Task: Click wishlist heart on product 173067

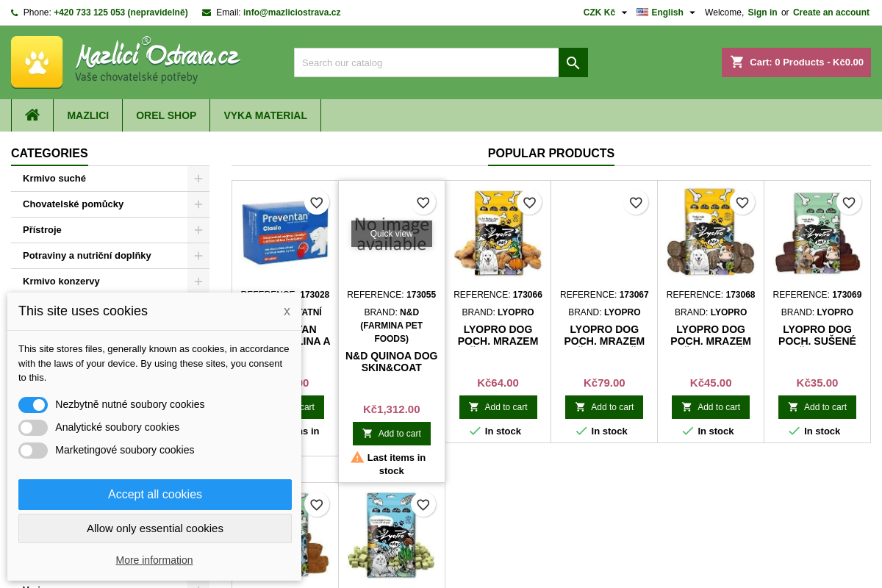Action: (636, 202)
